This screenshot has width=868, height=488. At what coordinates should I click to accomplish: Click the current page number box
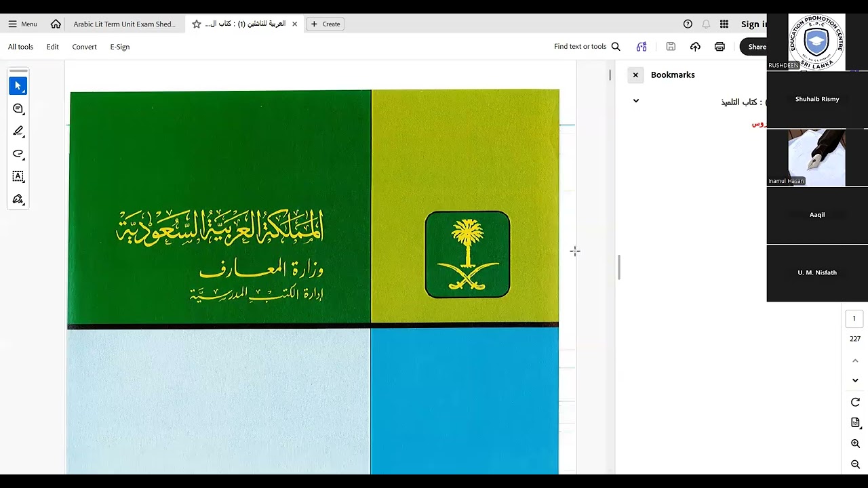[x=854, y=319]
